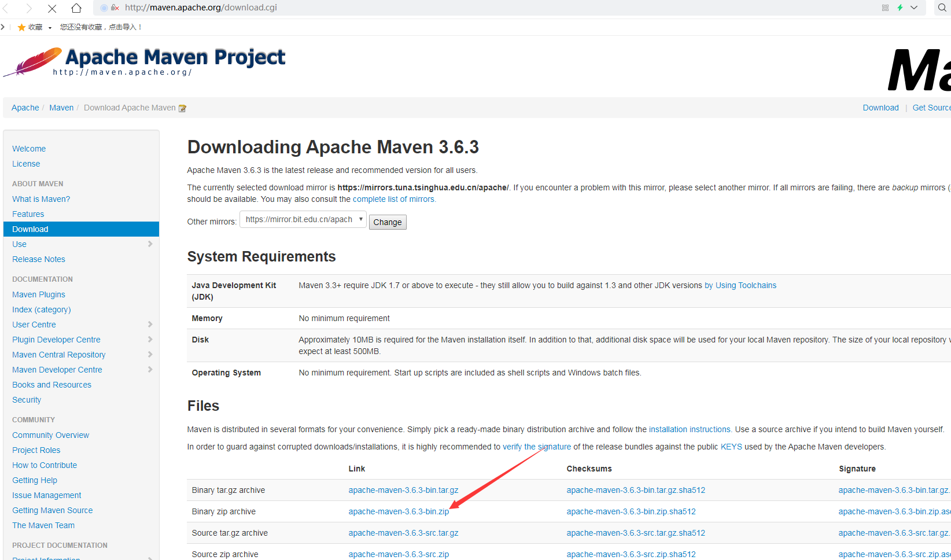This screenshot has height=560, width=951.
Task: Open the Welcome sidebar item
Action: tap(29, 149)
